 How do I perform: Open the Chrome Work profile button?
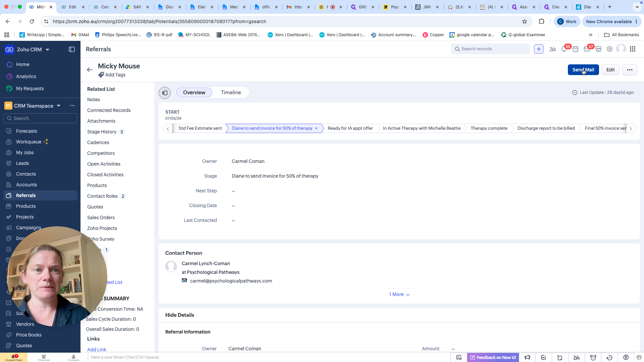[x=567, y=21]
